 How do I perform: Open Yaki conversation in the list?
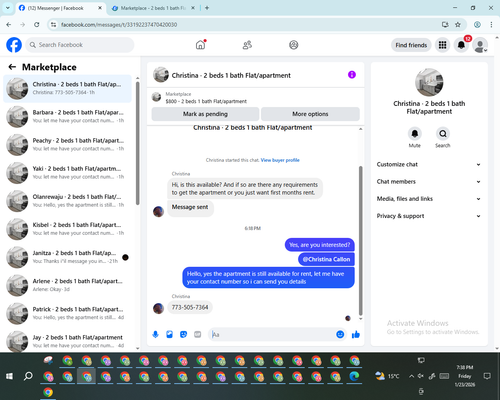pyautogui.click(x=67, y=173)
